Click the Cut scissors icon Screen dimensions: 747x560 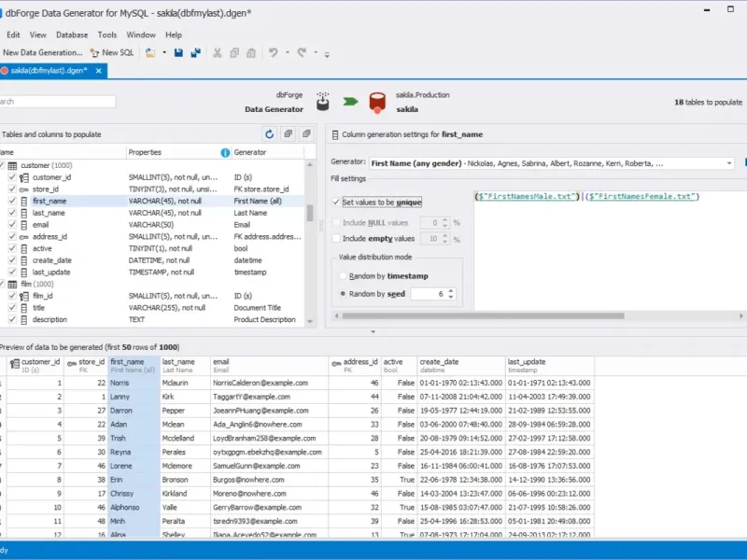tap(218, 53)
